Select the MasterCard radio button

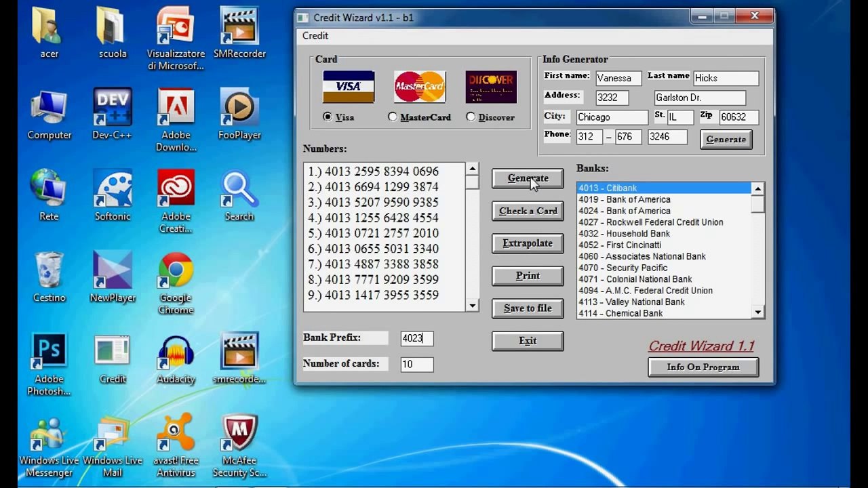[x=393, y=117]
